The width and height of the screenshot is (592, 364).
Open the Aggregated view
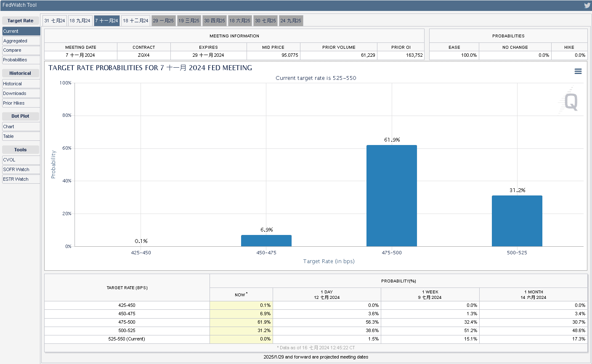[x=21, y=41]
